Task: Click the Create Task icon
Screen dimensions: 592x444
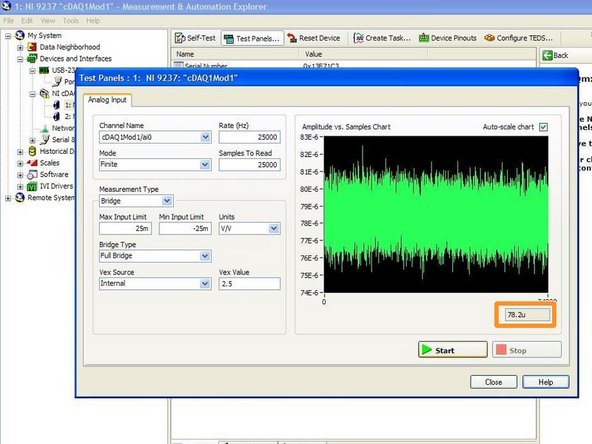Action: click(x=358, y=38)
